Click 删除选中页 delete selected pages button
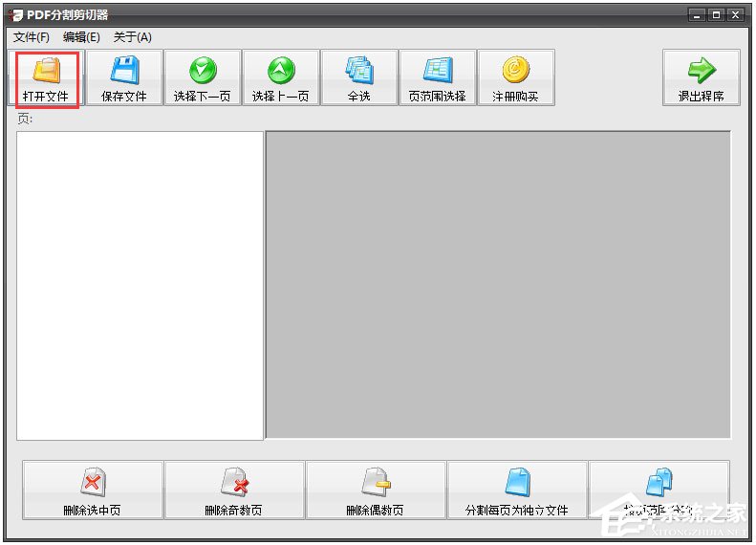The height and width of the screenshot is (545, 756). pyautogui.click(x=92, y=490)
